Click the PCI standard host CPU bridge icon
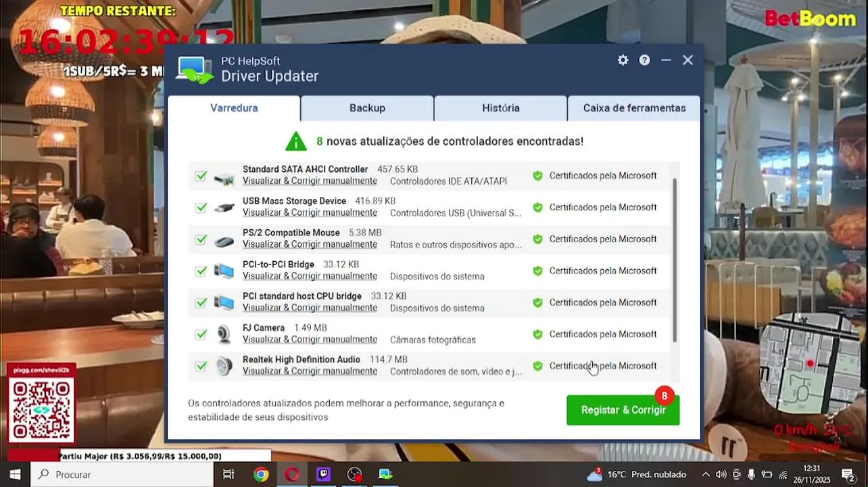The width and height of the screenshot is (868, 487). coord(224,303)
